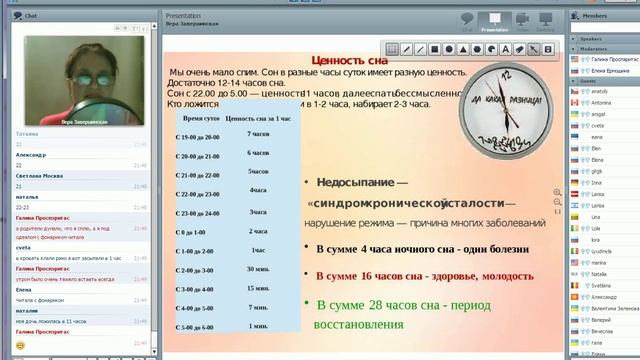Viewport: 640px width, 360px height.
Task: Click the flag icon next to anatoly
Action: [575, 91]
